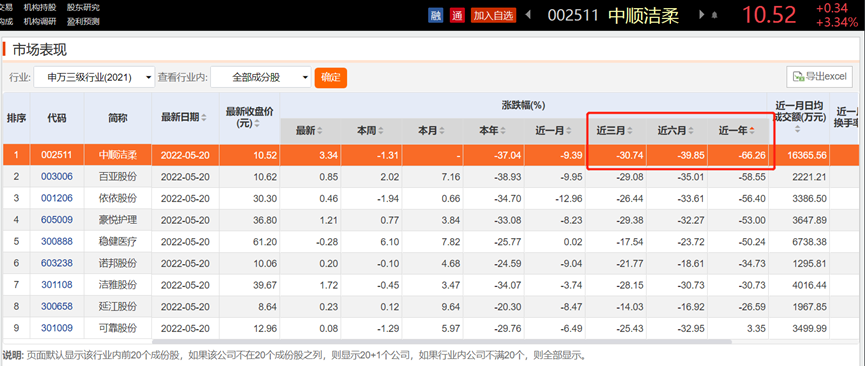Open stock code link 001206
This screenshot has height=366, width=865.
click(x=57, y=198)
